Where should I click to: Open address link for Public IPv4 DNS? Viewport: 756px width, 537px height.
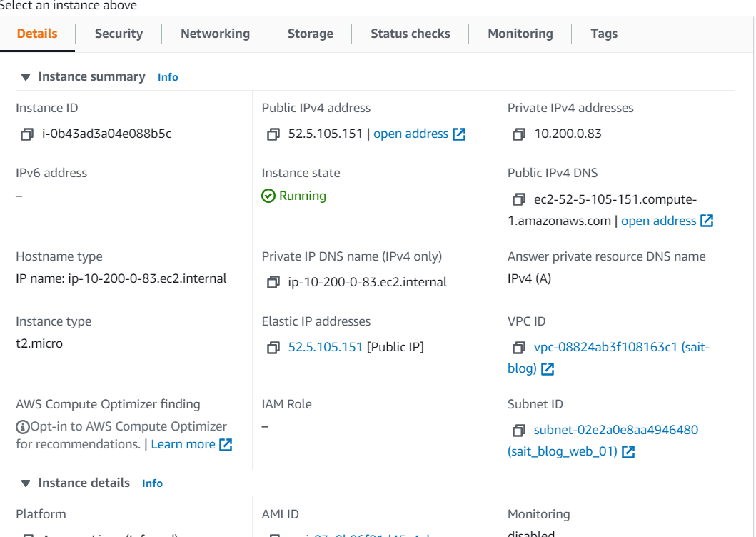pyautogui.click(x=667, y=221)
